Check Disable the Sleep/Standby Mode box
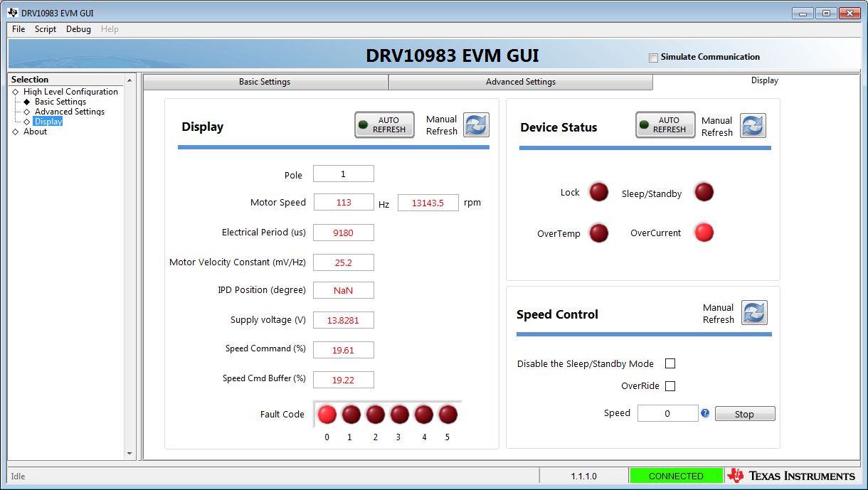Screen dimensions: 868x490 tap(669, 363)
